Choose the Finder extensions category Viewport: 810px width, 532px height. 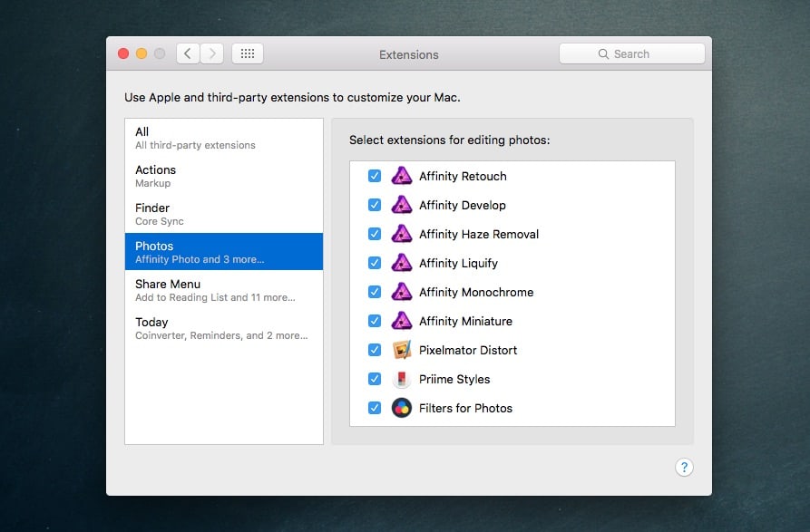pos(224,214)
